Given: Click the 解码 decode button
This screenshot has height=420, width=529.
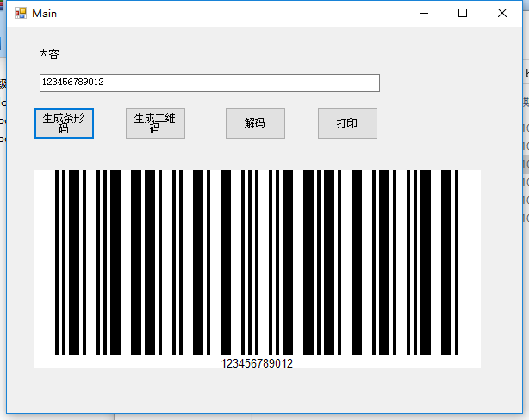Looking at the screenshot, I should 255,123.
